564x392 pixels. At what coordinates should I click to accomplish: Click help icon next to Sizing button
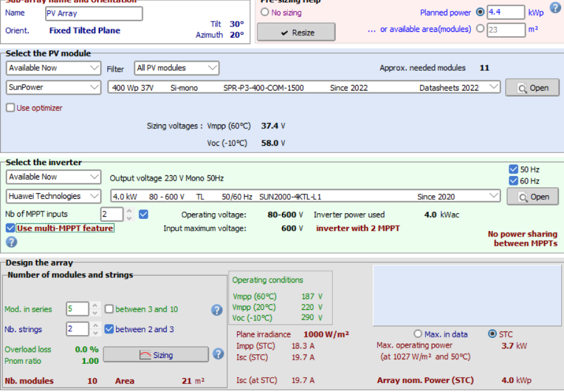click(219, 354)
